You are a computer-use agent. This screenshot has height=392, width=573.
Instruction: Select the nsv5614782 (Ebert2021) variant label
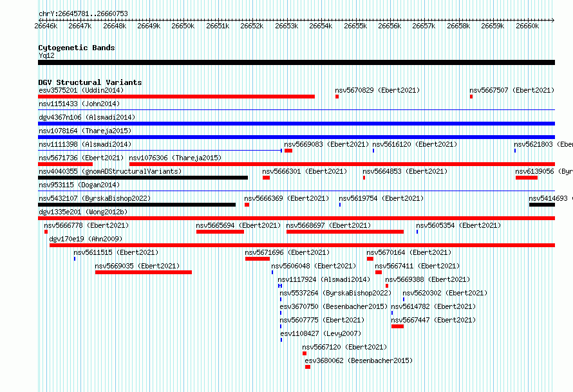coord(433,306)
